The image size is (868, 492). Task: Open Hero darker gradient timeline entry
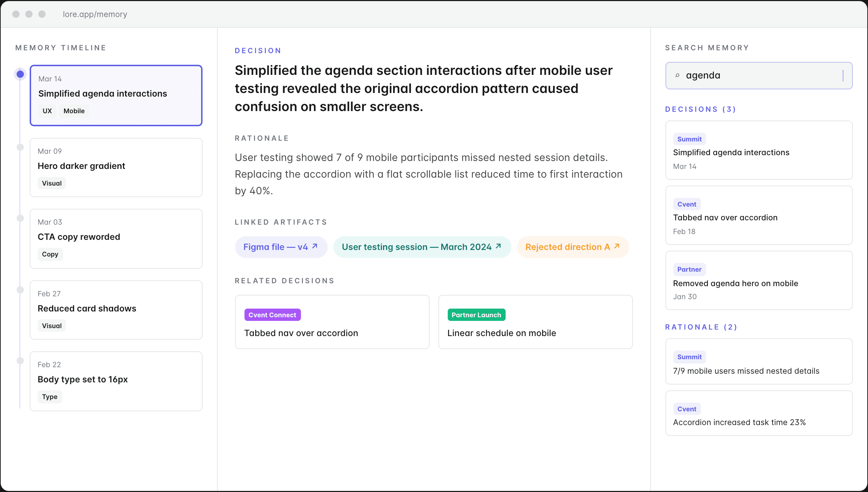[116, 167]
